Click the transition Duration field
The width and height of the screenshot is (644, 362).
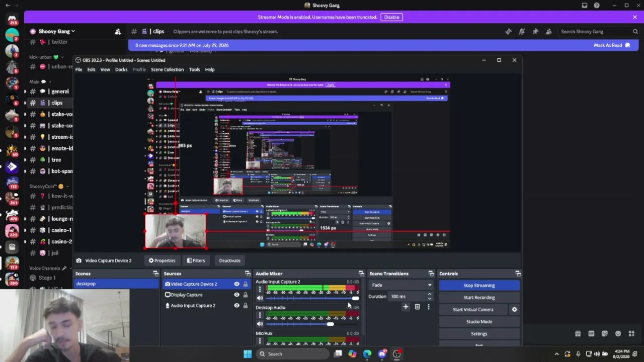tap(407, 297)
